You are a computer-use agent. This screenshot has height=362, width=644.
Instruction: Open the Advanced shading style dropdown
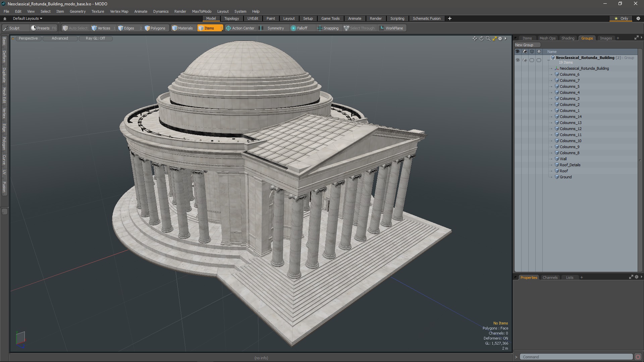(x=60, y=38)
